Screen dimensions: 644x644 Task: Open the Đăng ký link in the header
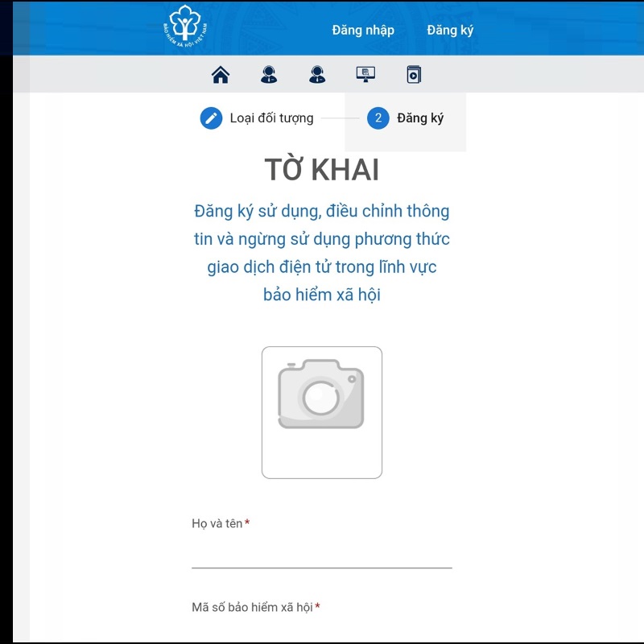(x=450, y=29)
